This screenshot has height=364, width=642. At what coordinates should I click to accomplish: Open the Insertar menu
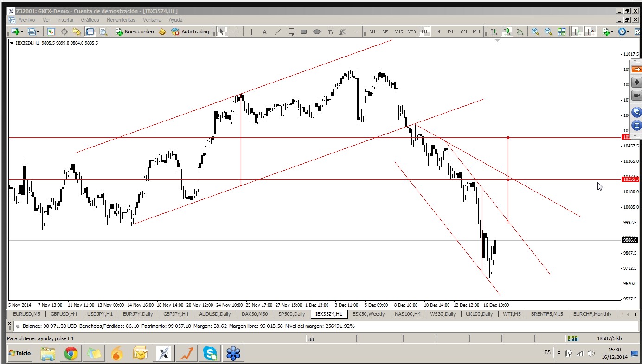pyautogui.click(x=65, y=20)
